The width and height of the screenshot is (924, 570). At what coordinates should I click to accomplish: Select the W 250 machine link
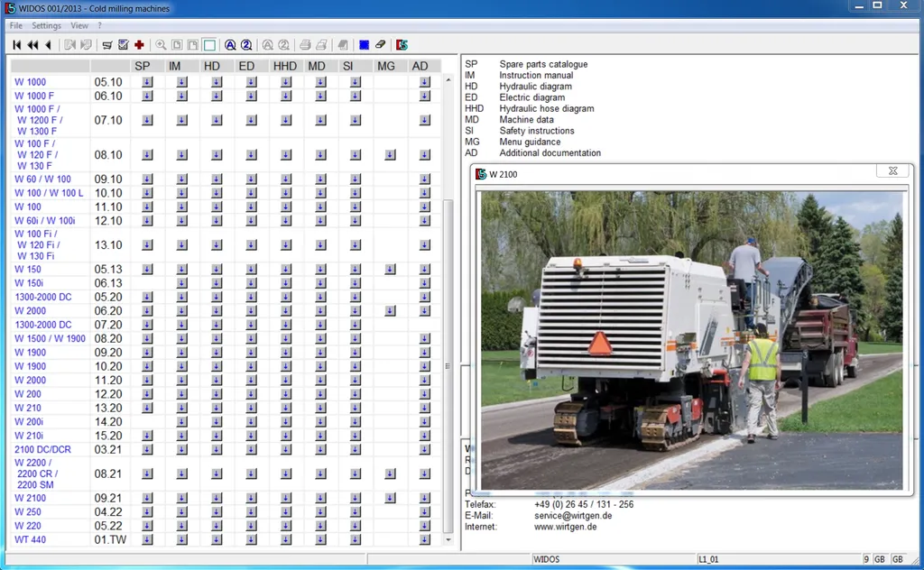28,511
